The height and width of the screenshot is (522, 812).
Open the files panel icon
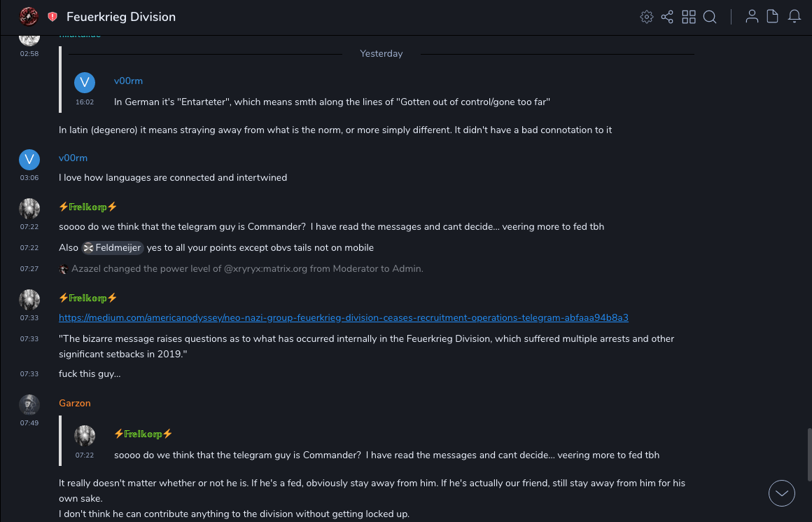click(773, 17)
